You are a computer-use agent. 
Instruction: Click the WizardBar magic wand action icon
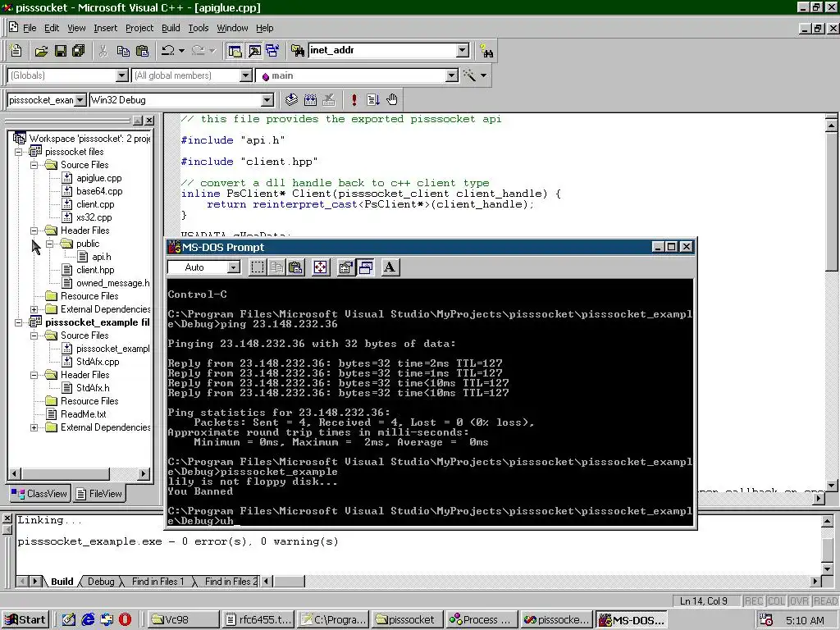point(470,75)
